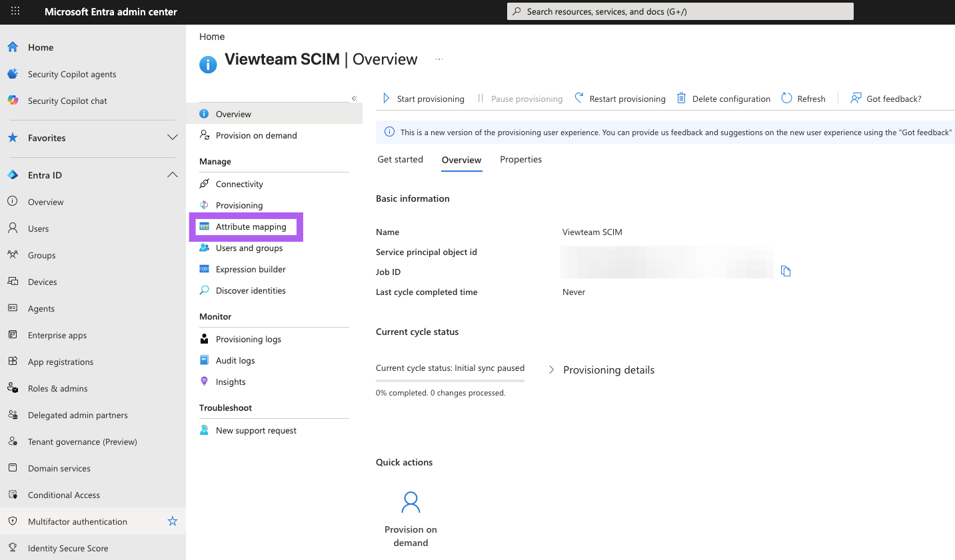Click the Entra ID Overview info icon
This screenshot has height=560, width=955.
click(13, 202)
